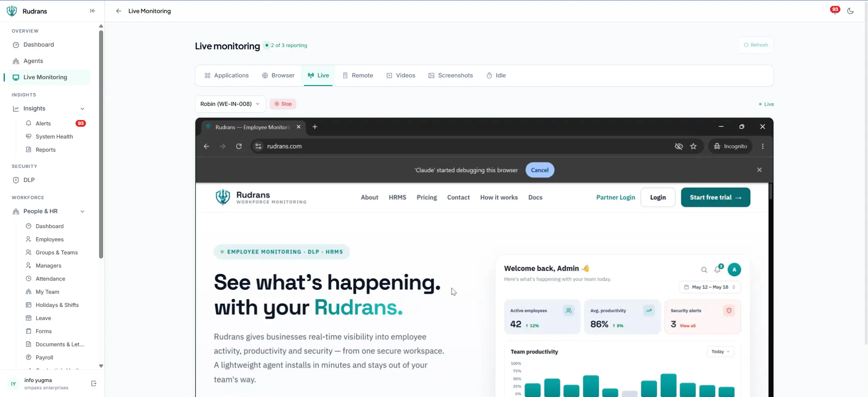Open the Robin (WE-IN-008) agent dropdown
This screenshot has height=397, width=868.
230,104
